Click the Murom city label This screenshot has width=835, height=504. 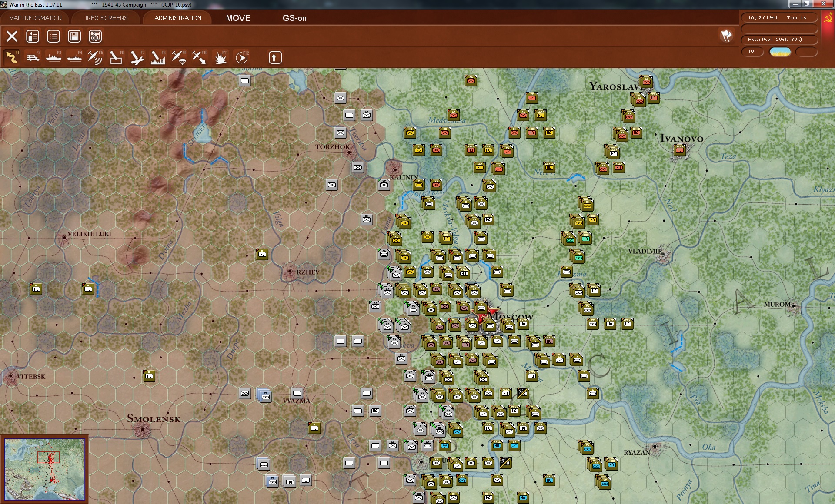778,304
